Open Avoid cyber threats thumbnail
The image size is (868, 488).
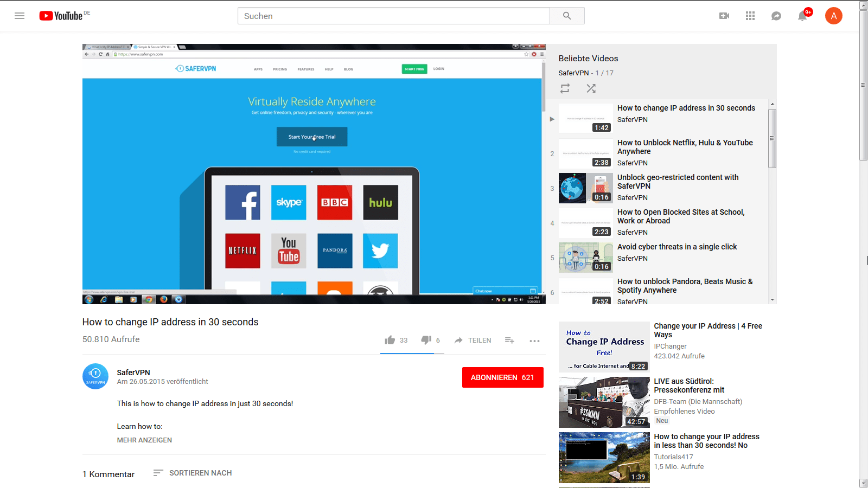click(x=586, y=258)
